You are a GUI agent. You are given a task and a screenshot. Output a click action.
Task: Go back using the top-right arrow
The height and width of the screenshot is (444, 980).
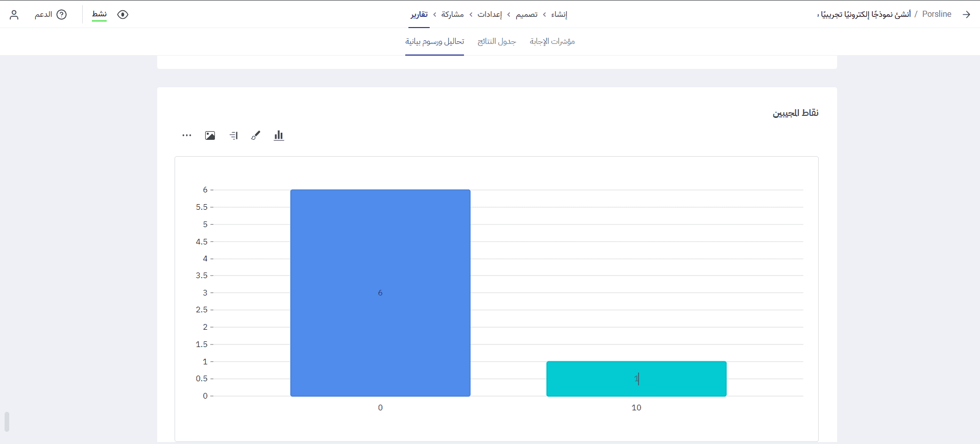point(966,14)
